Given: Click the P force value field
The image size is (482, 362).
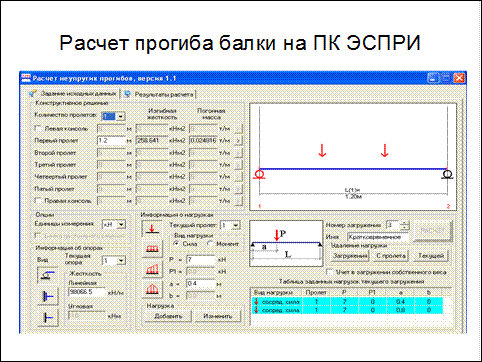Looking at the screenshot, I should coord(201,260).
